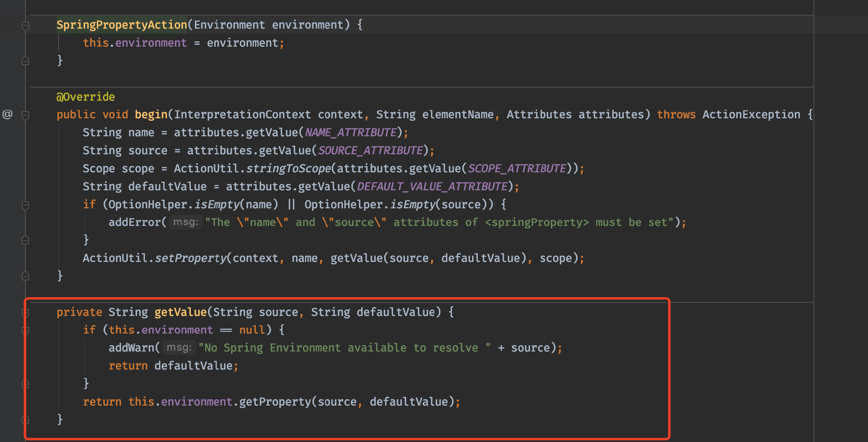Click fold end marker of constructor closing brace
Screen dimensions: 868x442
[25, 61]
